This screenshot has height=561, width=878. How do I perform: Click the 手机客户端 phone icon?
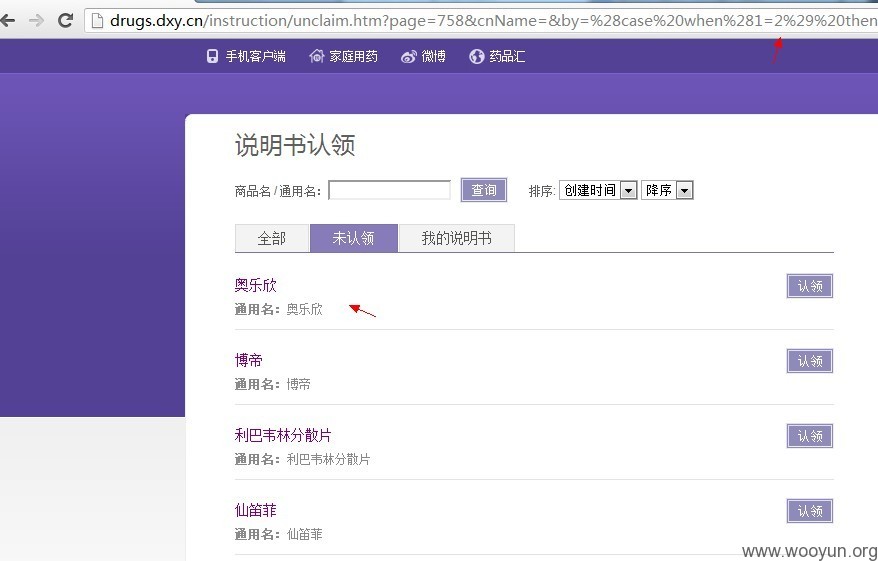[212, 56]
